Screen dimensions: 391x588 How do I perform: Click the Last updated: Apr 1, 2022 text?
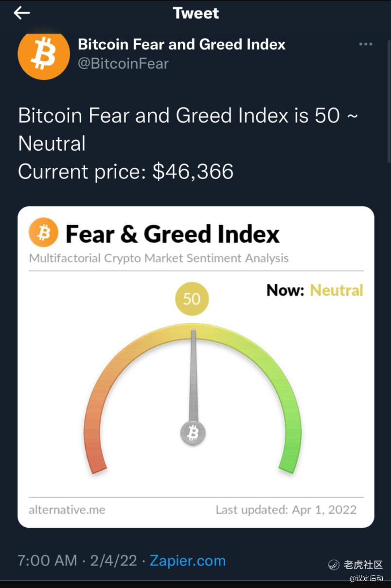(x=286, y=510)
